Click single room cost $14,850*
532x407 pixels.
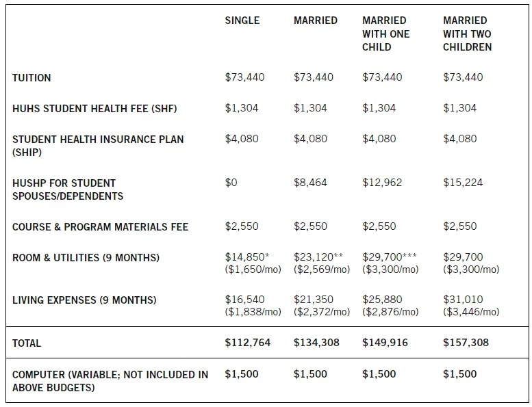247,257
